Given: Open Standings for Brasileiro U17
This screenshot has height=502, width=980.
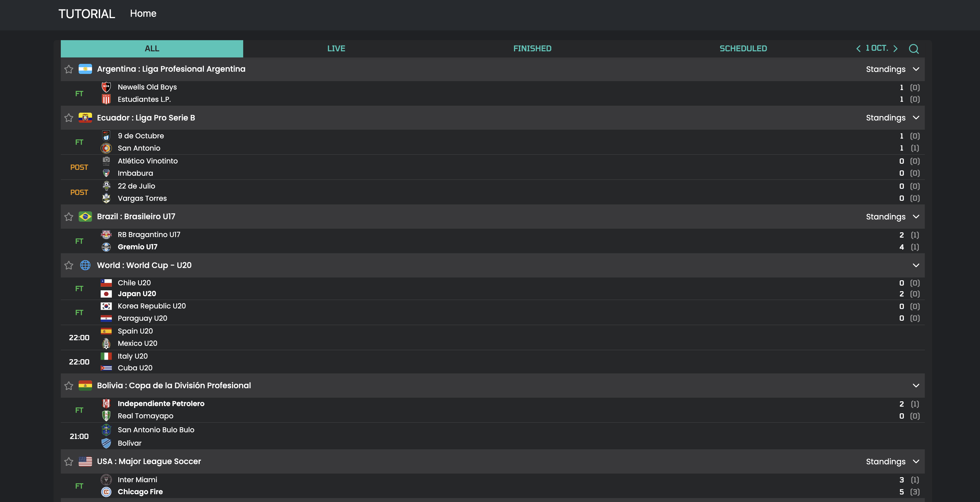Looking at the screenshot, I should (885, 217).
